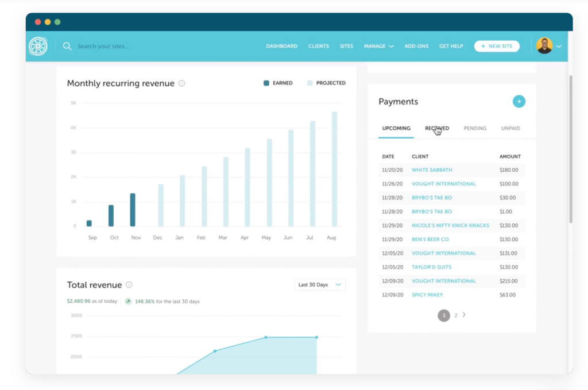Sort payments by the Date column header

point(388,156)
